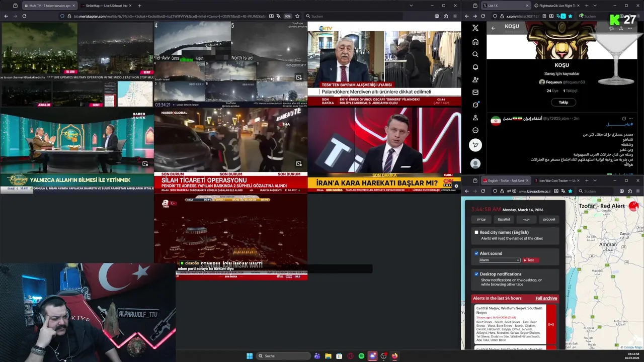Viewport: 644px width, 362px height.
Task: Open the Multi TV settings gear icon
Action: 456,186
